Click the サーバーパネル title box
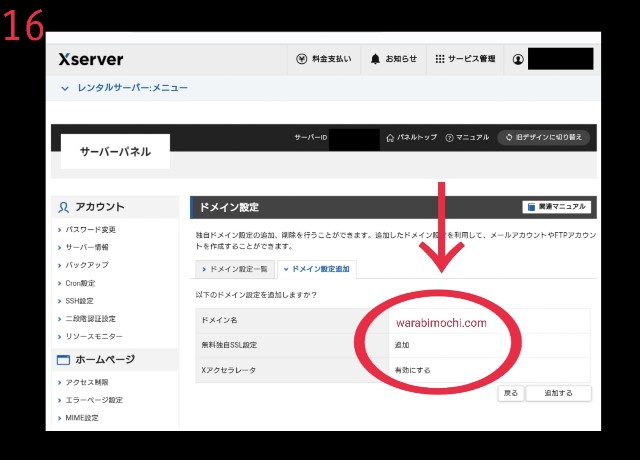 point(115,151)
